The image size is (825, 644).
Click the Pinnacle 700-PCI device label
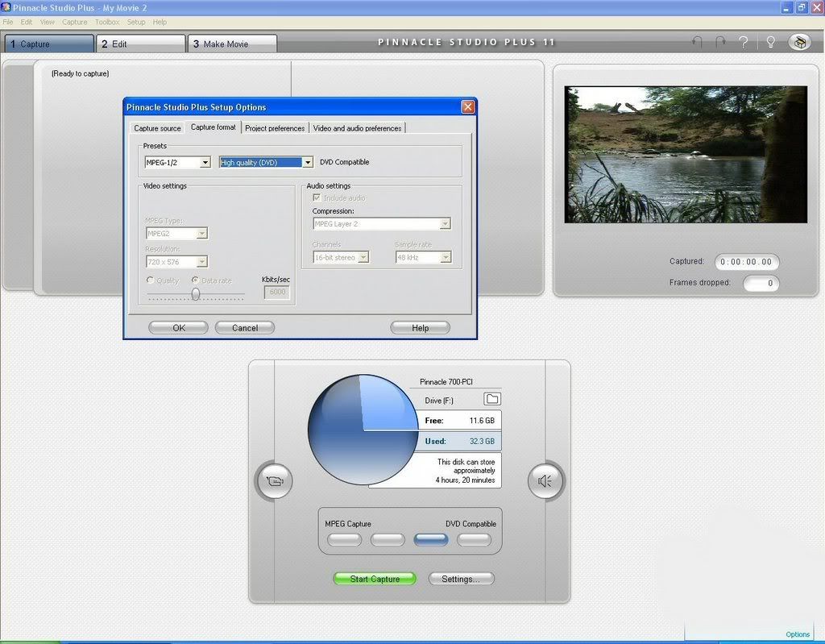pyautogui.click(x=446, y=382)
